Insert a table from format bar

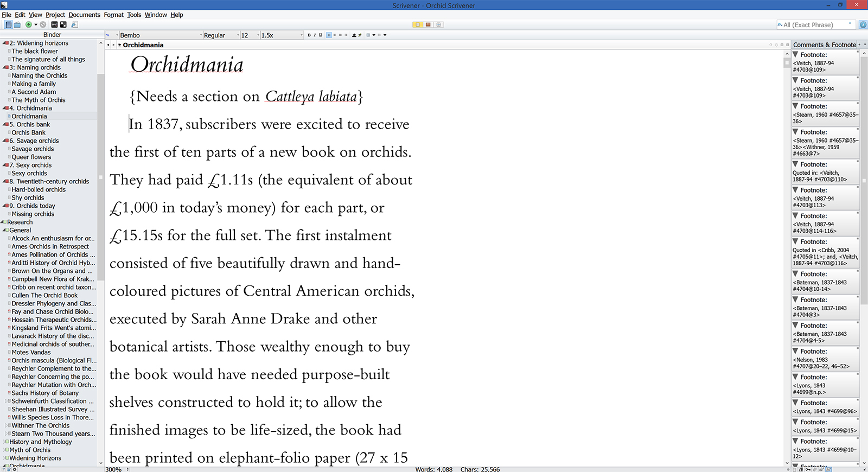[368, 35]
